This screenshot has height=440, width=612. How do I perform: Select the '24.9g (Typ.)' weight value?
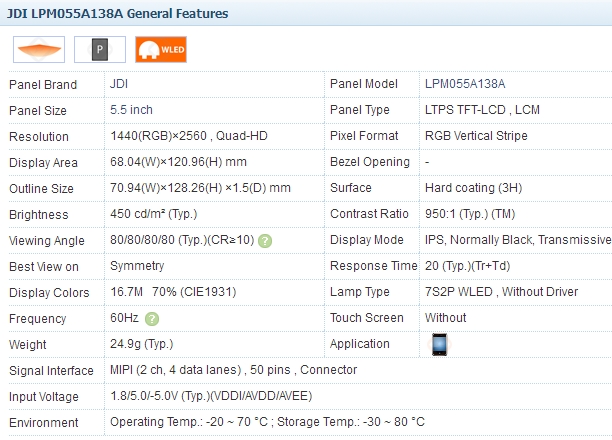click(142, 344)
